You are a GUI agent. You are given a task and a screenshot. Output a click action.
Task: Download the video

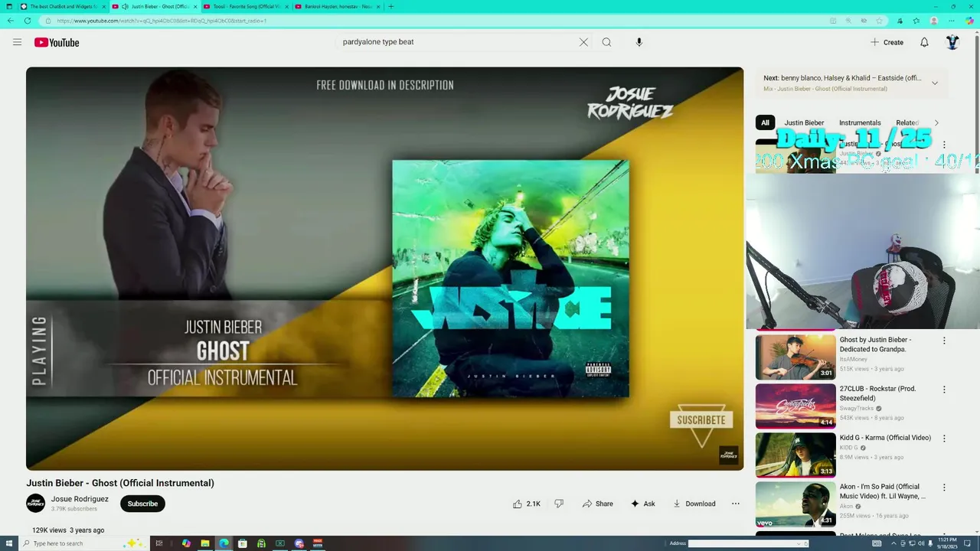(x=694, y=504)
